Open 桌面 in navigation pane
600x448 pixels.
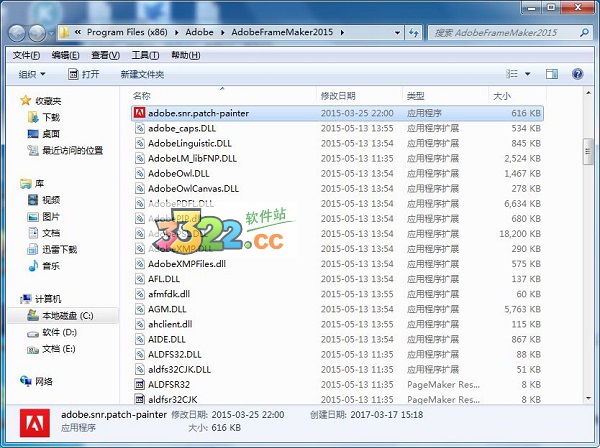point(44,134)
